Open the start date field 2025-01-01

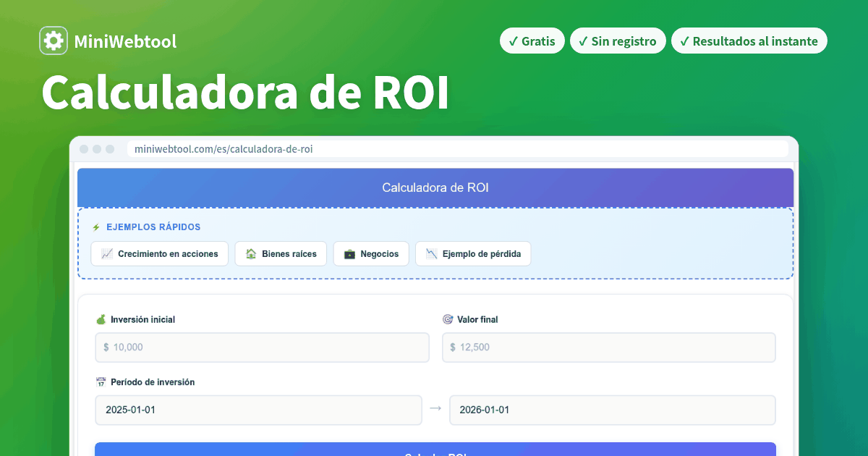[x=258, y=410]
